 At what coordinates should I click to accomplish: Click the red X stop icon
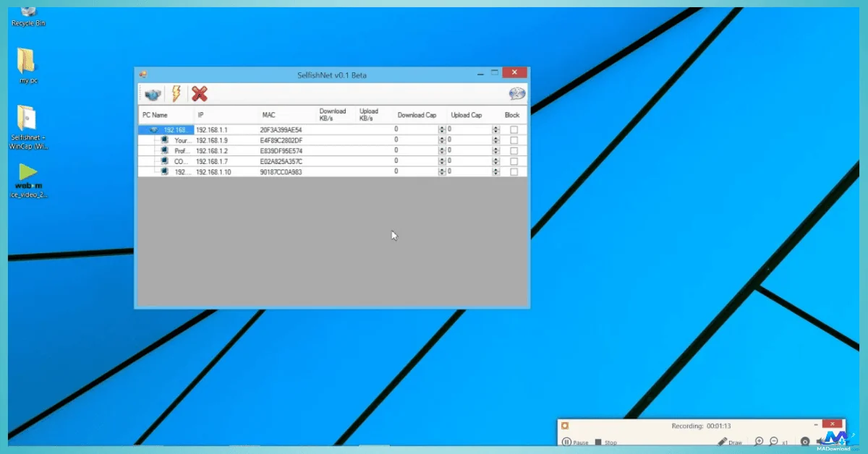click(200, 94)
